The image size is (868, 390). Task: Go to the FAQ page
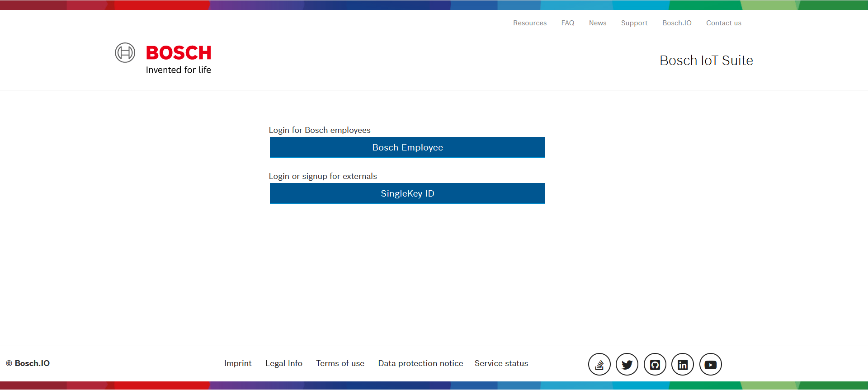point(568,23)
